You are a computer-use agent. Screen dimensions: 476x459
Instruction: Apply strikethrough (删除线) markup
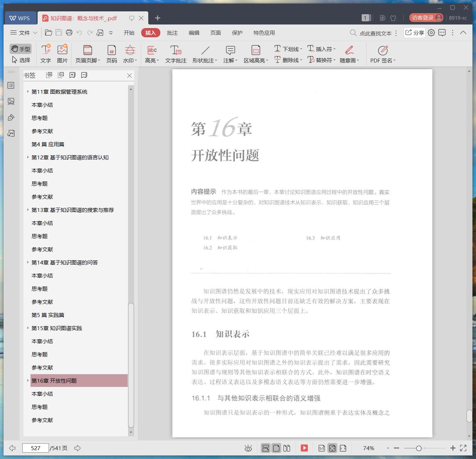click(288, 60)
